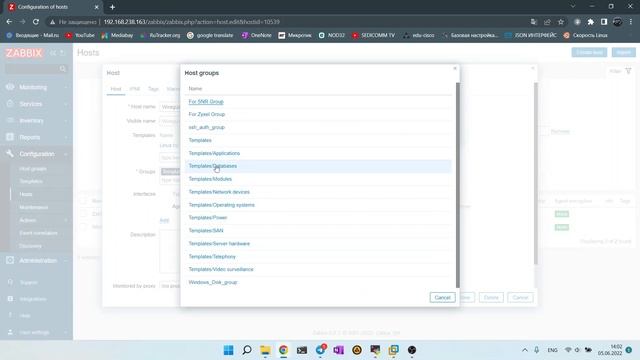Viewport: 640px width, 360px height.
Task: Select Templates/Server hardware group
Action: click(219, 244)
